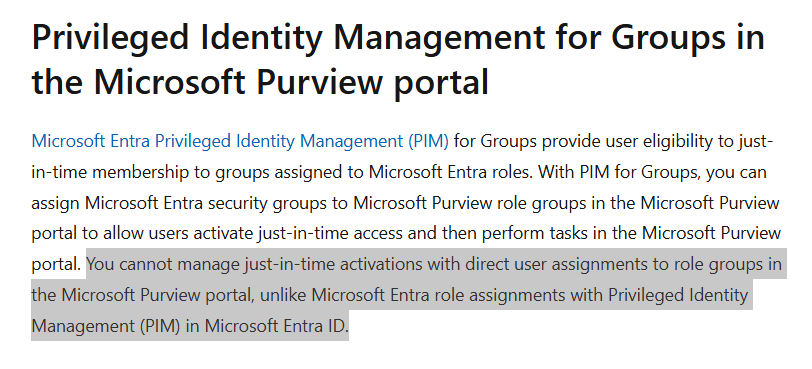Open the Microsoft Entra Privileged Identity Management (PIM) link

(240, 141)
